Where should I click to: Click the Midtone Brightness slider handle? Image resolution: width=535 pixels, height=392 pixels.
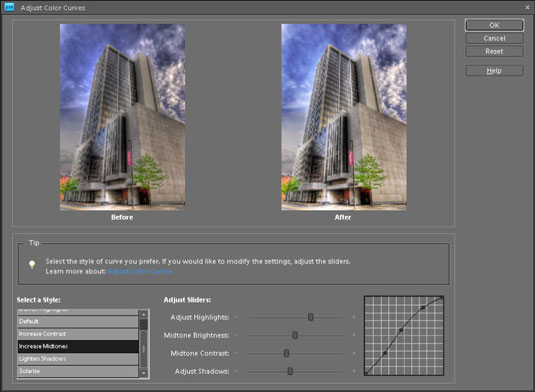pos(295,335)
